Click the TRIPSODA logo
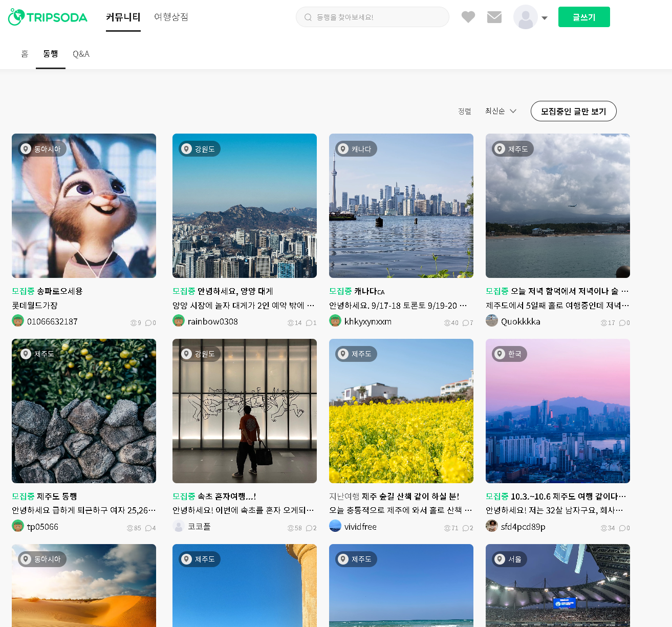This screenshot has height=627, width=672. [x=48, y=17]
